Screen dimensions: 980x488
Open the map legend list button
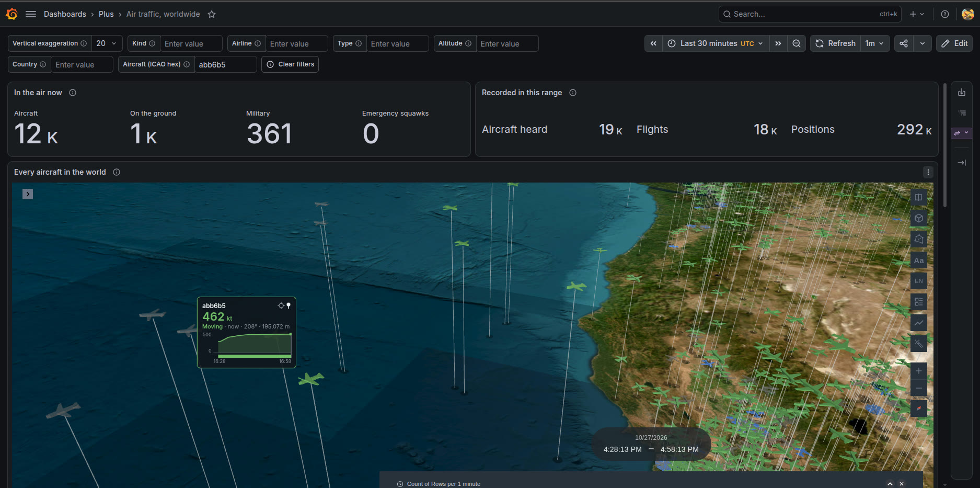click(x=919, y=302)
